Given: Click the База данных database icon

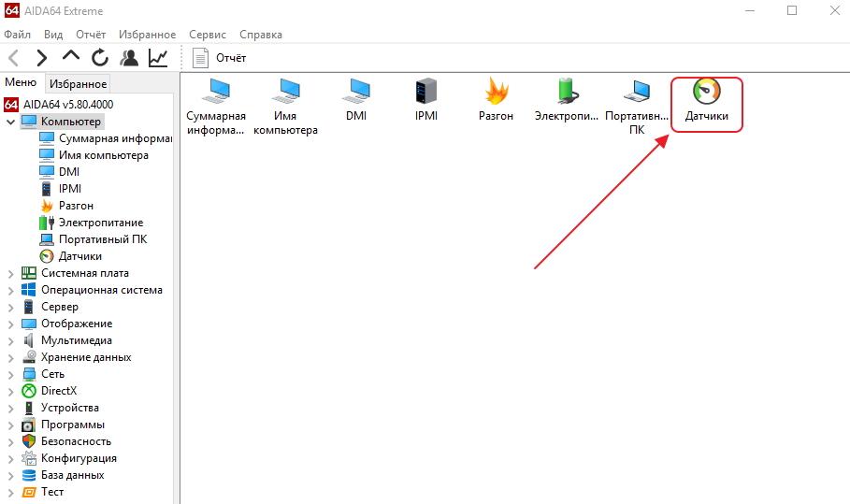Looking at the screenshot, I should click(x=29, y=475).
